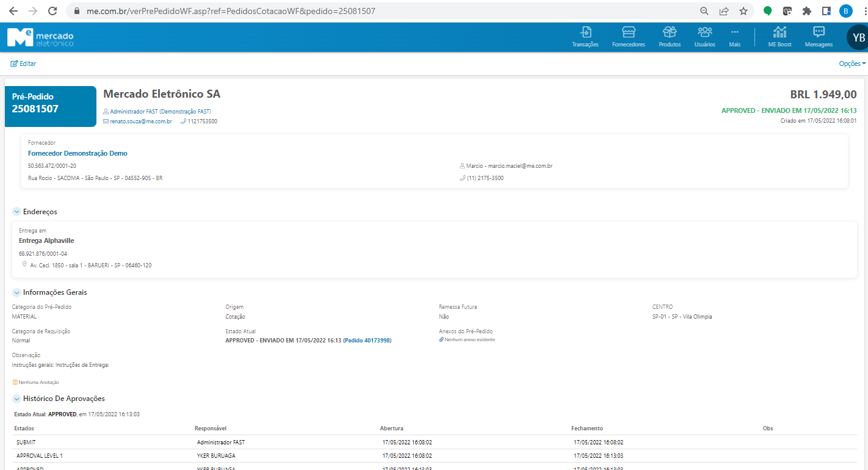Click the BRL 1.949,00 total
Screen dimensions: 868x470
pos(823,95)
